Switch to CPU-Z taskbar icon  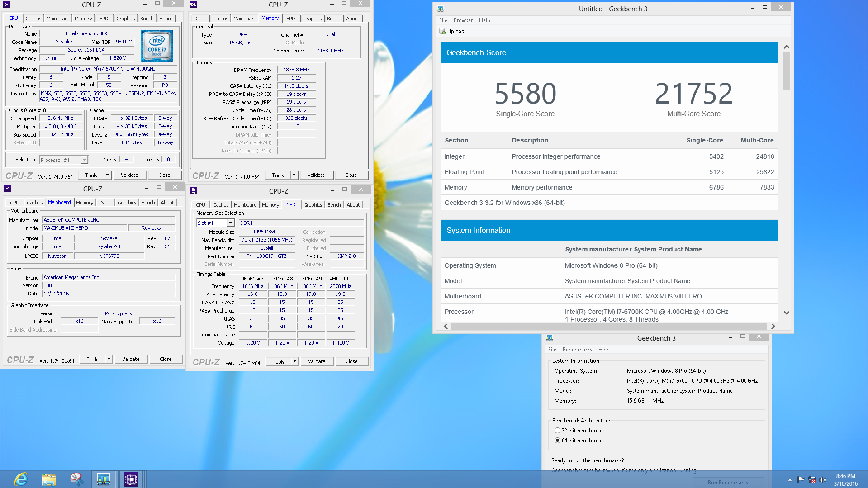pyautogui.click(x=131, y=479)
